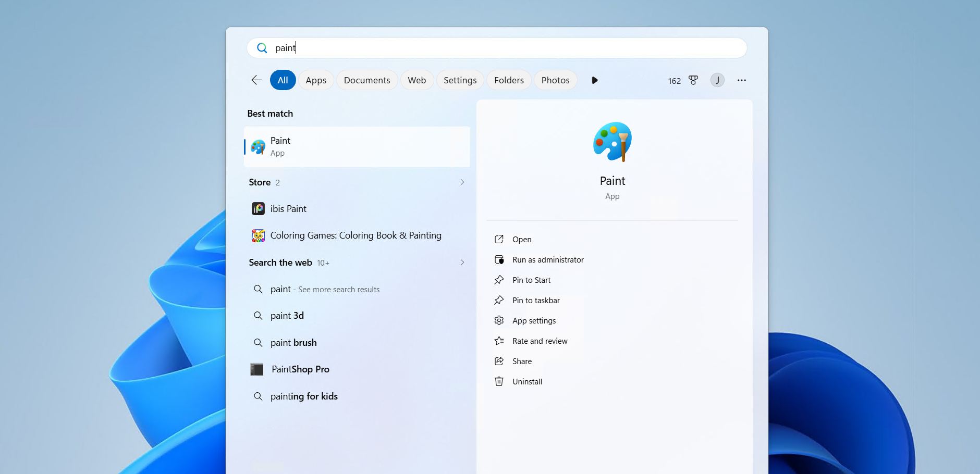The width and height of the screenshot is (980, 474).
Task: Click the Share icon
Action: click(499, 361)
